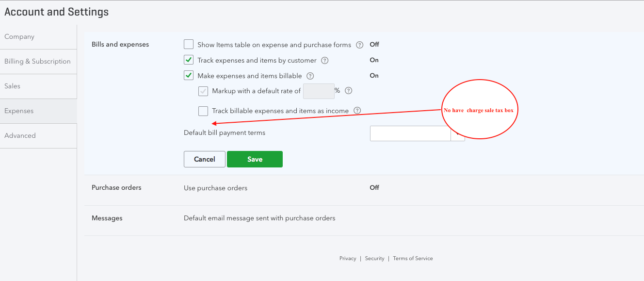Image resolution: width=644 pixels, height=281 pixels.
Task: Select the Billing & Subscription tab
Action: pos(37,61)
